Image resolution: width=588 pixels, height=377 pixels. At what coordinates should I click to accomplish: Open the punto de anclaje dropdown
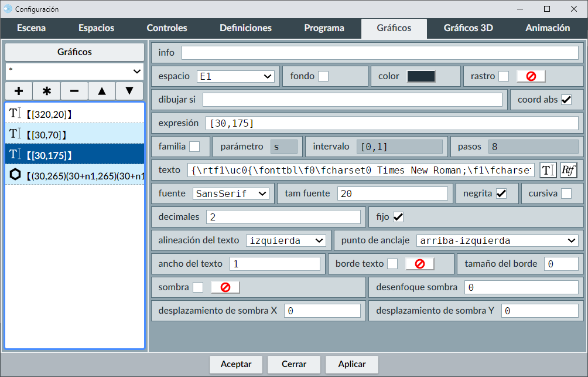[497, 240]
